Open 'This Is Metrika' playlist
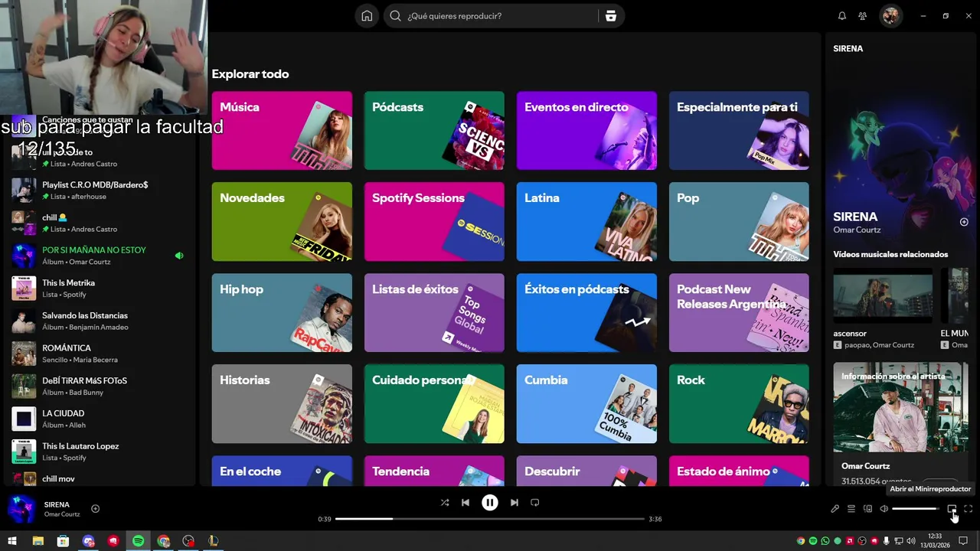980x551 pixels. coord(100,289)
